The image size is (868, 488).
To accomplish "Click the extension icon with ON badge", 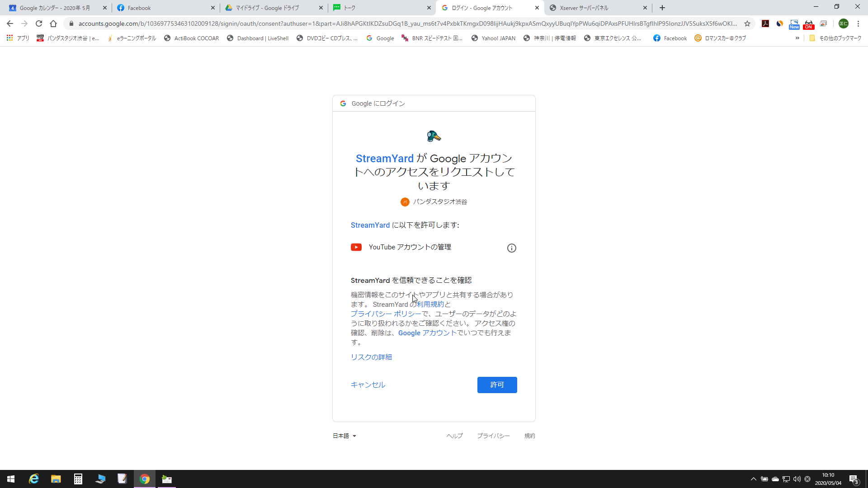I will 809,24.
